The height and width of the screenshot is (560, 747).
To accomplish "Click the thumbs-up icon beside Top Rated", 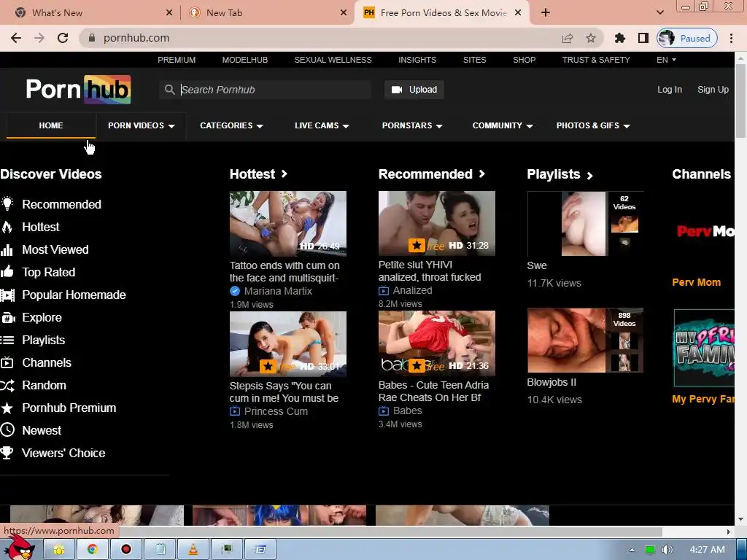I will point(7,272).
